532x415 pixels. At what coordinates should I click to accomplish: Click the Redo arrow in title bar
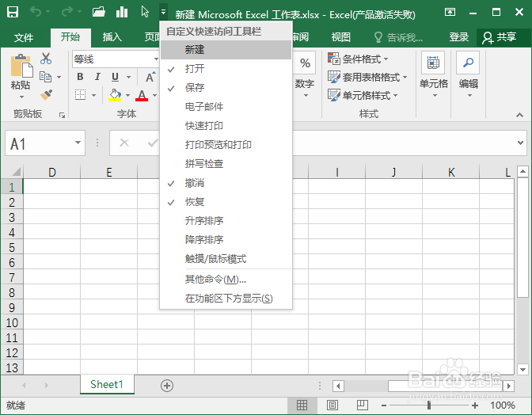(x=66, y=12)
